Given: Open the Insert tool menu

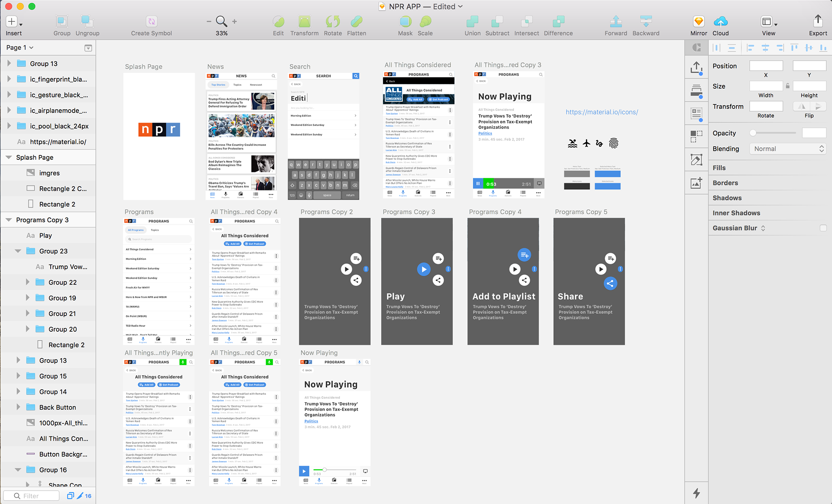Looking at the screenshot, I should coord(14,22).
